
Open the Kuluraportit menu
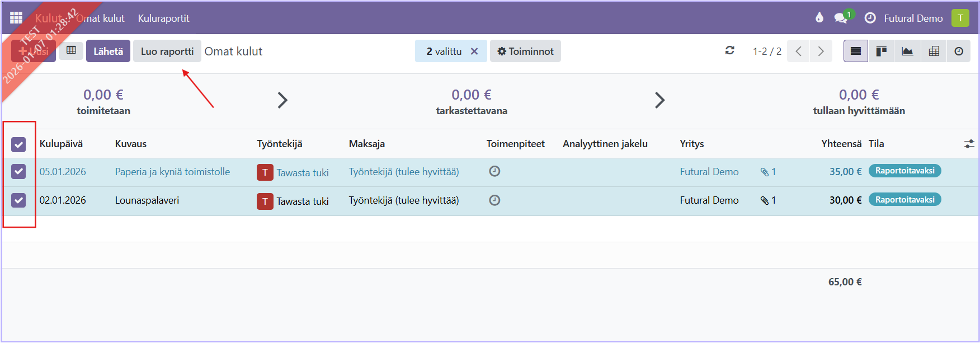tap(163, 18)
